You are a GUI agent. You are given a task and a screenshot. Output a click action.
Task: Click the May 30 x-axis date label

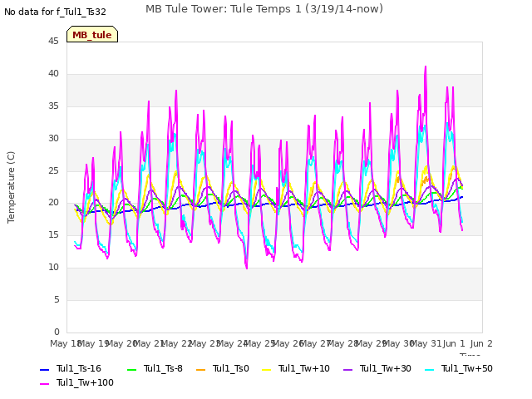[x=398, y=343]
